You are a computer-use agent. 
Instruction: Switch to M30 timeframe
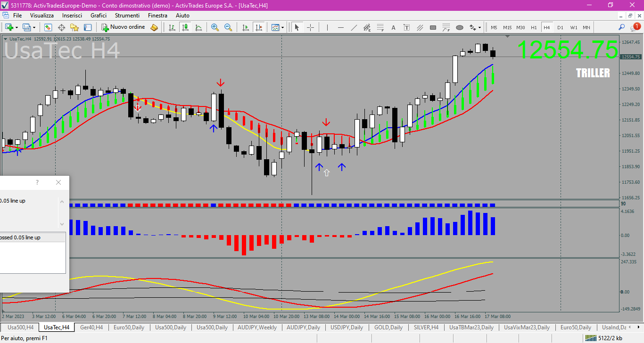tap(520, 27)
